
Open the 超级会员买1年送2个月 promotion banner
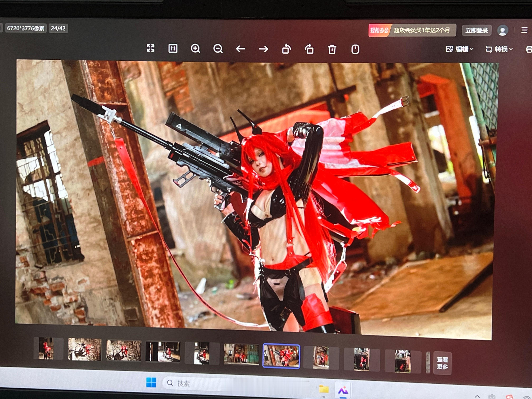[422, 30]
